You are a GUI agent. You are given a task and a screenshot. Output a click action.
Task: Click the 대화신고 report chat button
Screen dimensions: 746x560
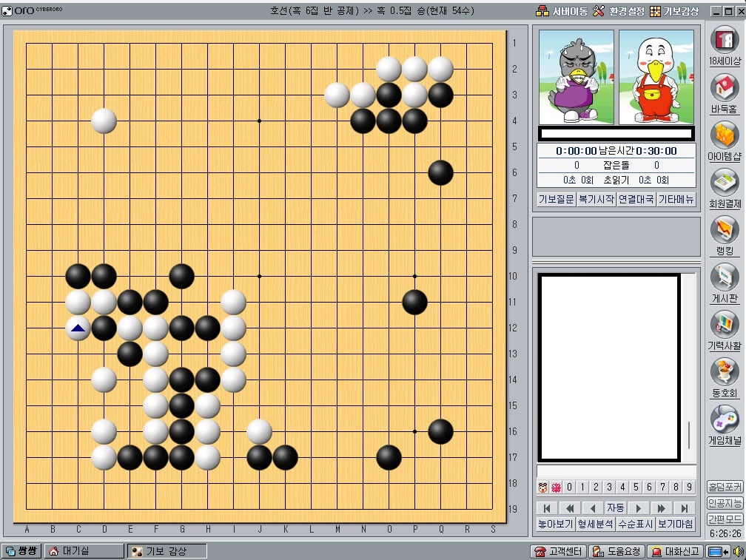pos(676,551)
